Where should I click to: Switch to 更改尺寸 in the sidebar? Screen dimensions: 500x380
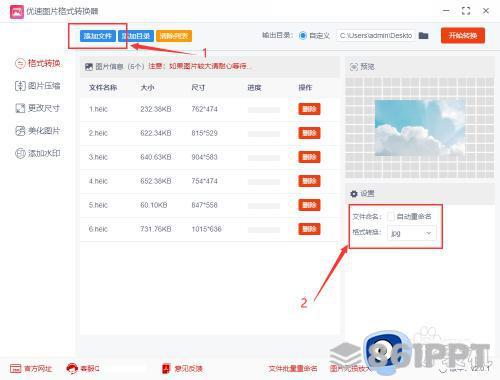click(38, 108)
